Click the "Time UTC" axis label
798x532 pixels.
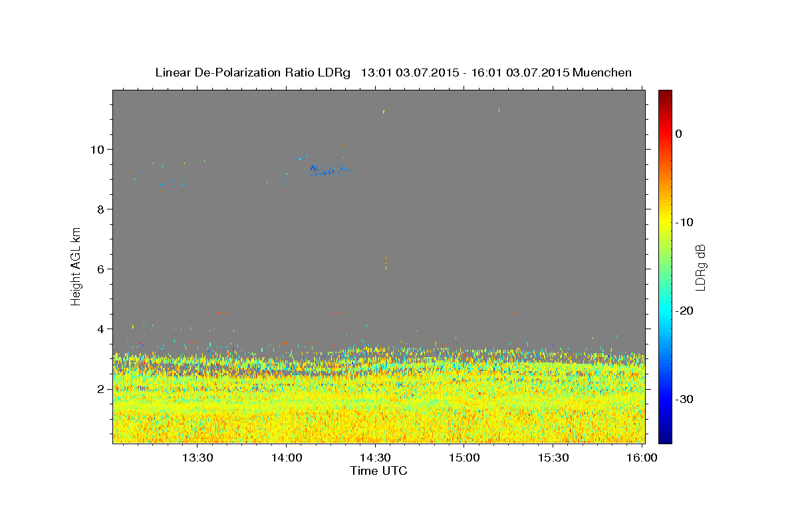[378, 471]
